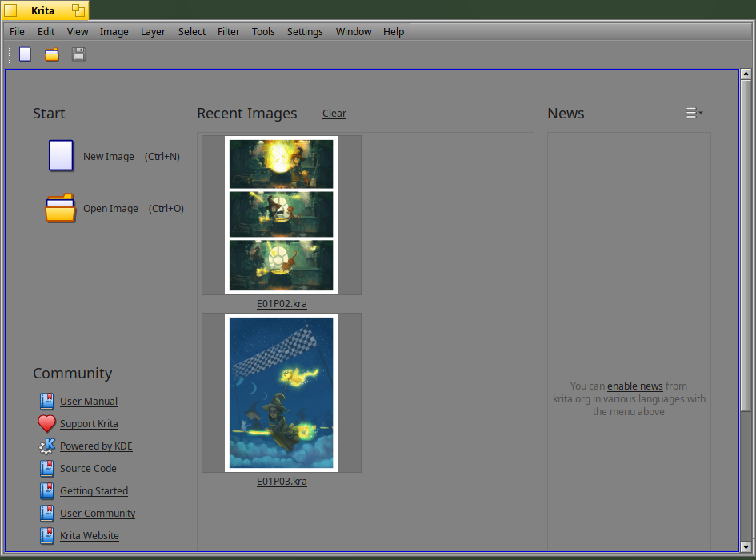This screenshot has width=756, height=560.
Task: Open the E01P03.kra thumbnail
Action: click(x=281, y=393)
